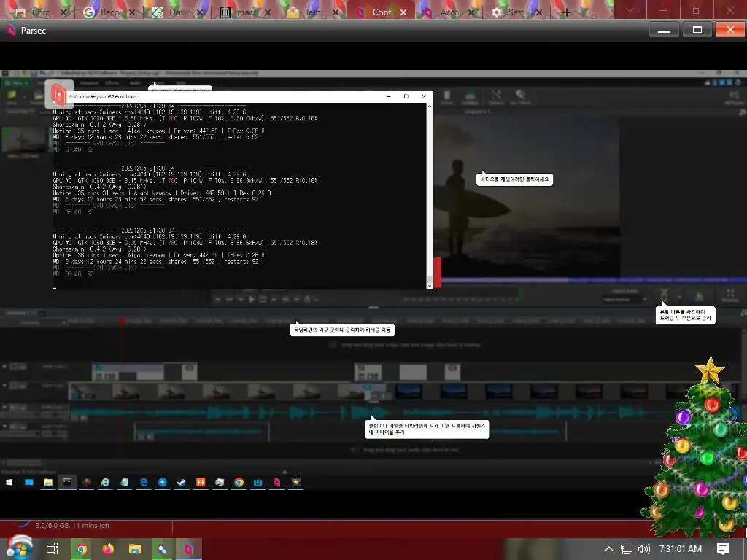Maximize the cmd.exe window
The image size is (747, 560).
(x=406, y=96)
